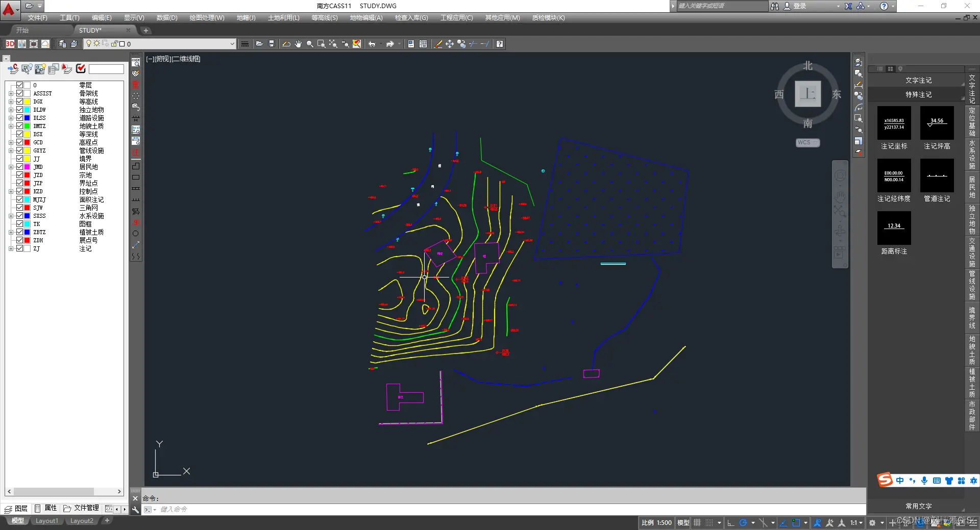The image size is (980, 530).
Task: Toggle polar tracking status icon
Action: [743, 523]
